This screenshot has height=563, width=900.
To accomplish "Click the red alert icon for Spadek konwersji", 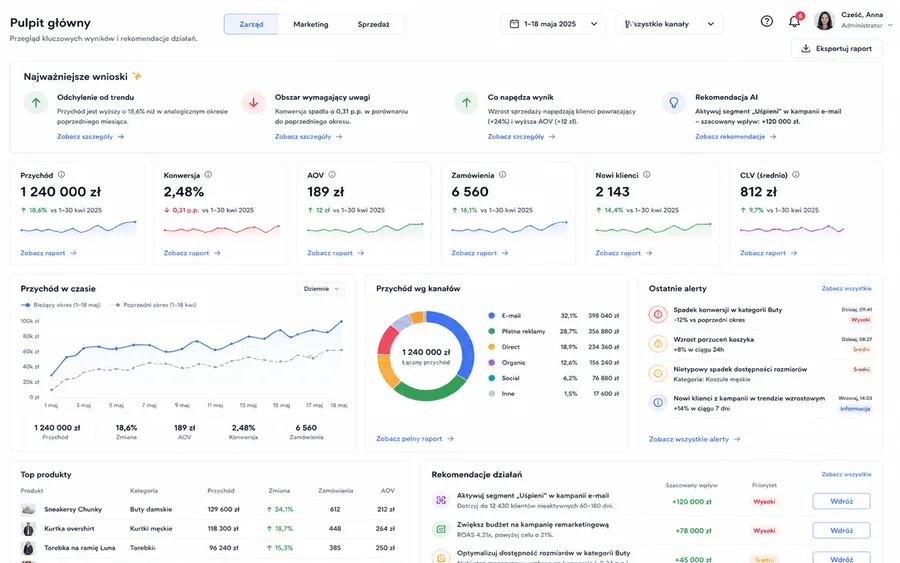I will tap(658, 314).
